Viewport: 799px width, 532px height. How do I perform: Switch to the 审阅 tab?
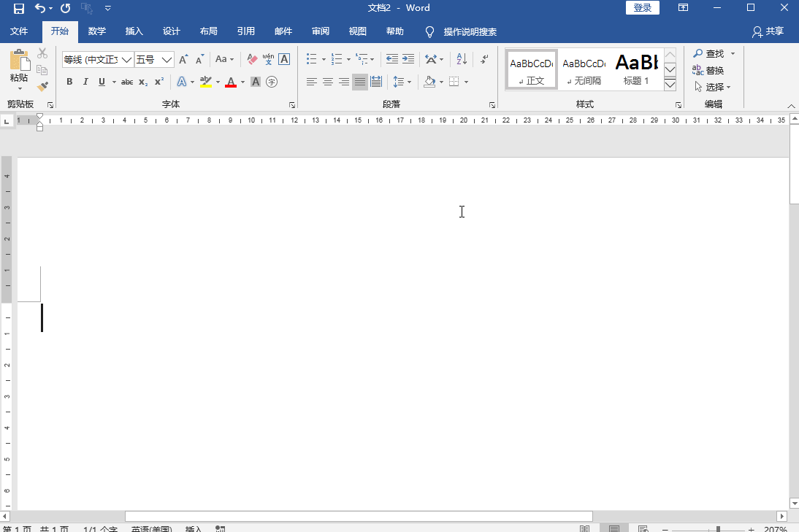pos(321,31)
